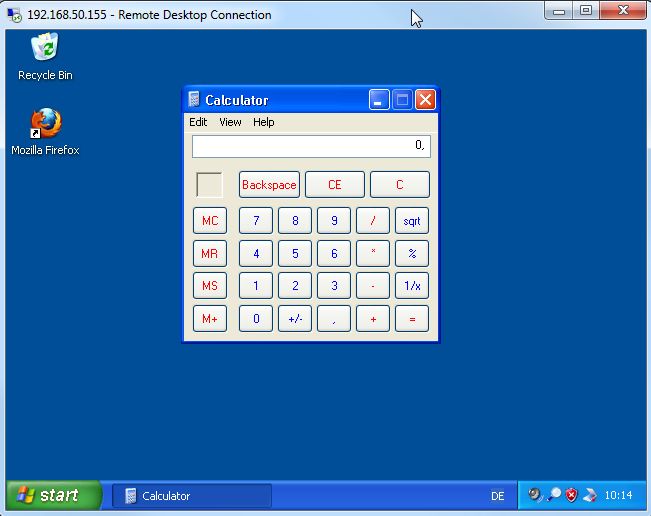Open the View menu in Calculator

coord(230,122)
